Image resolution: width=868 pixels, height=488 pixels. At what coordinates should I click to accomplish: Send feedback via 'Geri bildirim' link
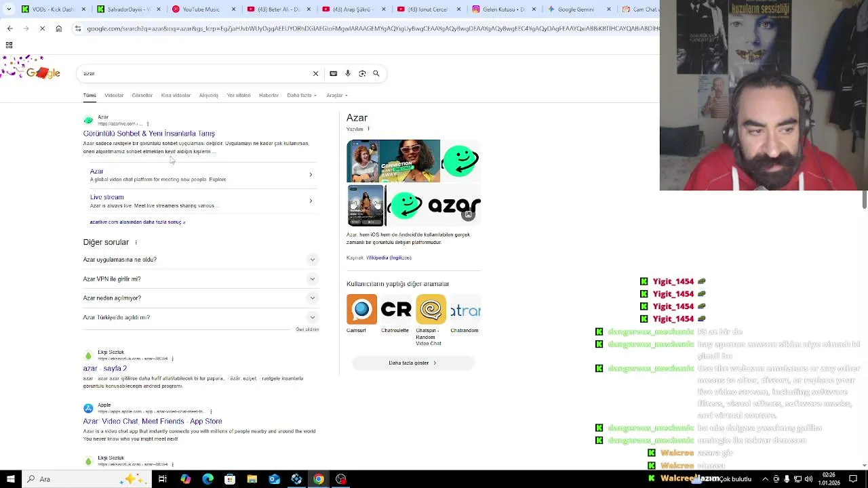(307, 329)
